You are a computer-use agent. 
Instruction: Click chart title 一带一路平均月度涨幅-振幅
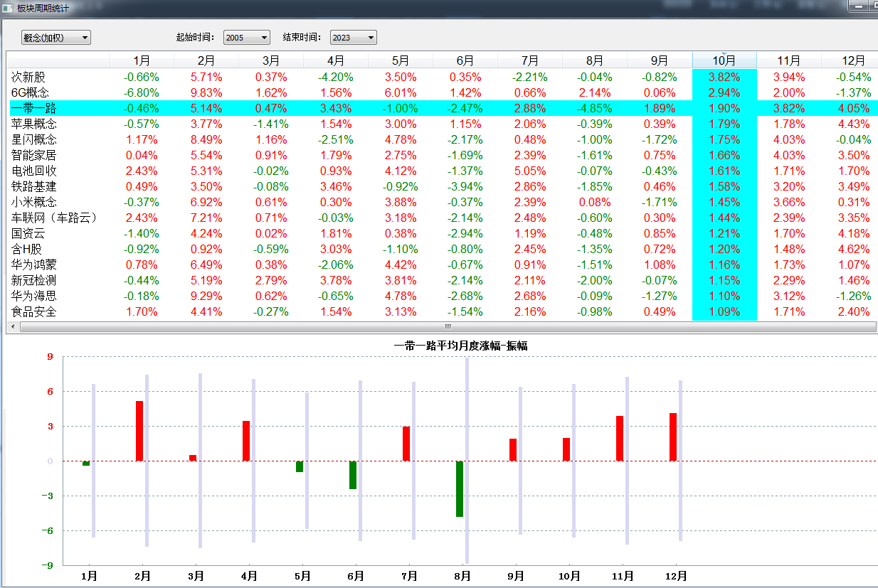460,346
